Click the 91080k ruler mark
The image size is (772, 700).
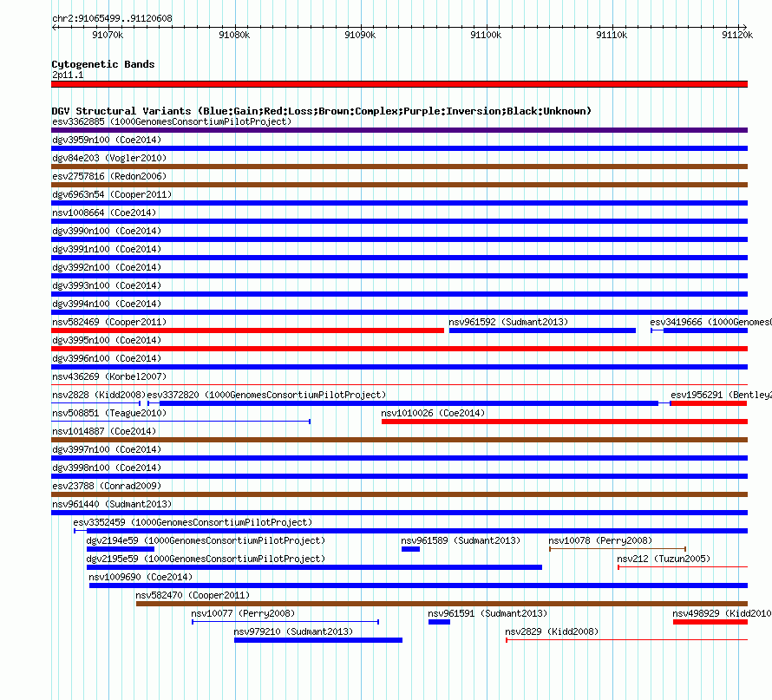point(234,35)
